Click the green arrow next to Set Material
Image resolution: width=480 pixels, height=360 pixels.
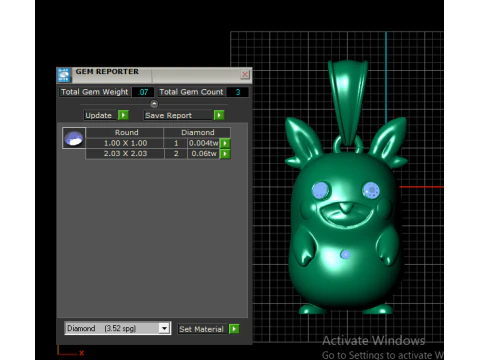click(x=234, y=329)
